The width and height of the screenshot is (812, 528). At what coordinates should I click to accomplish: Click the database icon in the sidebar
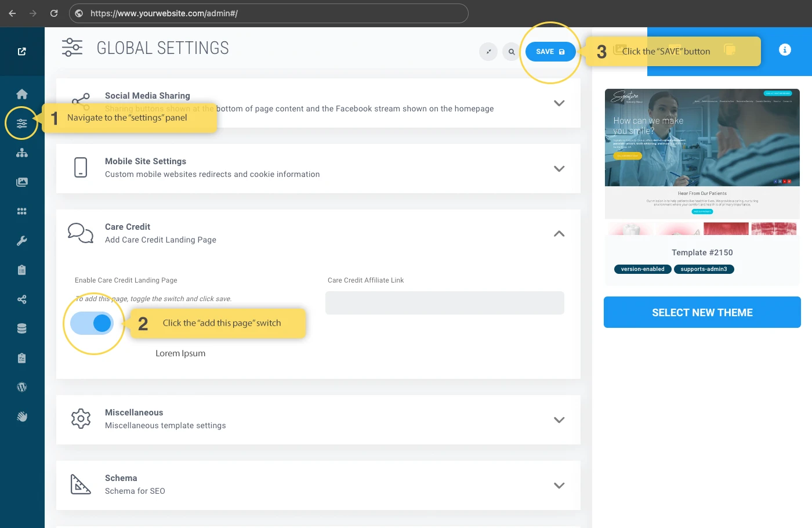click(x=22, y=328)
